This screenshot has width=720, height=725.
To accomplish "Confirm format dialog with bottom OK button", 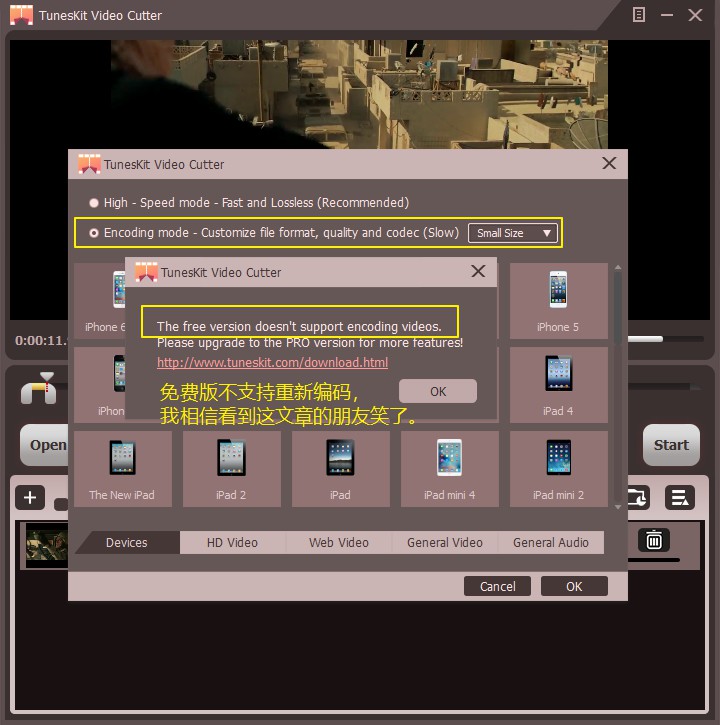I will [x=574, y=586].
